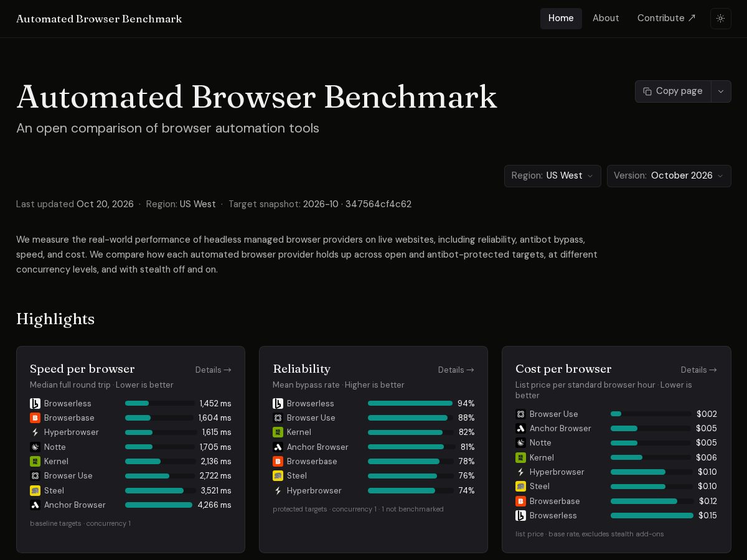Click the Anchor Browser logo in Reliability card
The width and height of the screenshot is (747, 560).
[x=278, y=447]
